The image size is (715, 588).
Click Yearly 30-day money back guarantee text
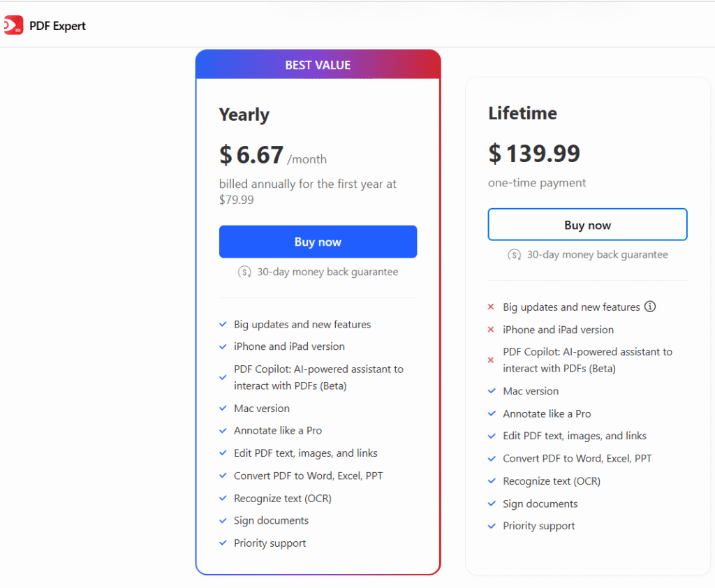tap(327, 272)
